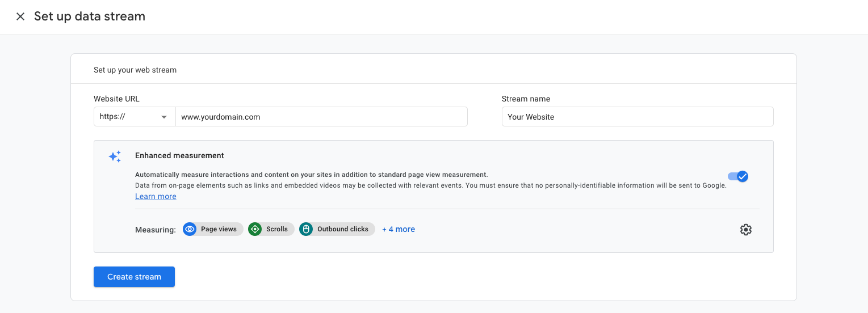Click the 'Set up data stream' page title
The height and width of the screenshot is (313, 868).
coord(90,16)
